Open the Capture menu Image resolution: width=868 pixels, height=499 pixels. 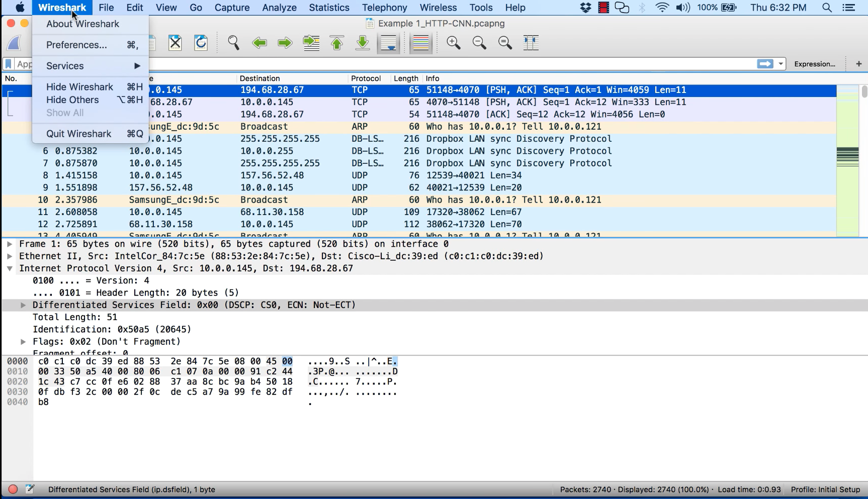pos(232,8)
